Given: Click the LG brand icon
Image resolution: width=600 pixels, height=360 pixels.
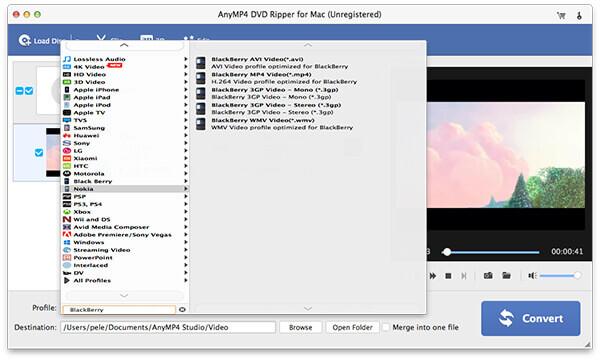Looking at the screenshot, I should (x=67, y=151).
